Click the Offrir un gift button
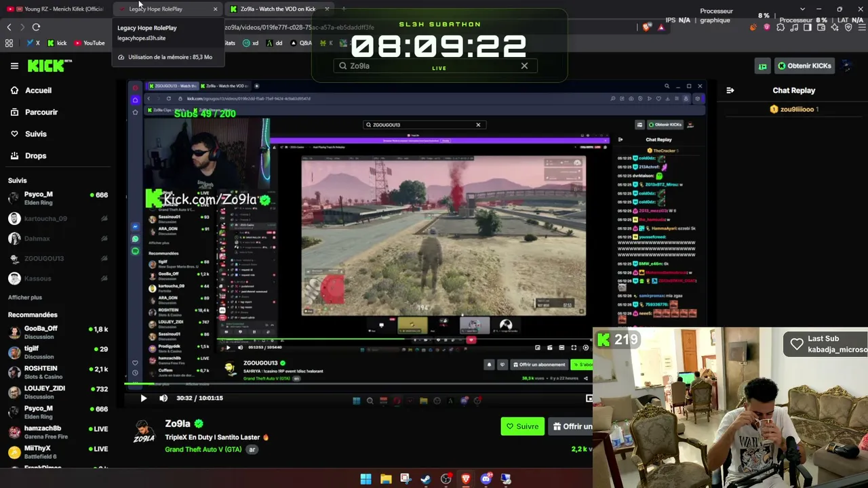The width and height of the screenshot is (868, 488). [570, 426]
